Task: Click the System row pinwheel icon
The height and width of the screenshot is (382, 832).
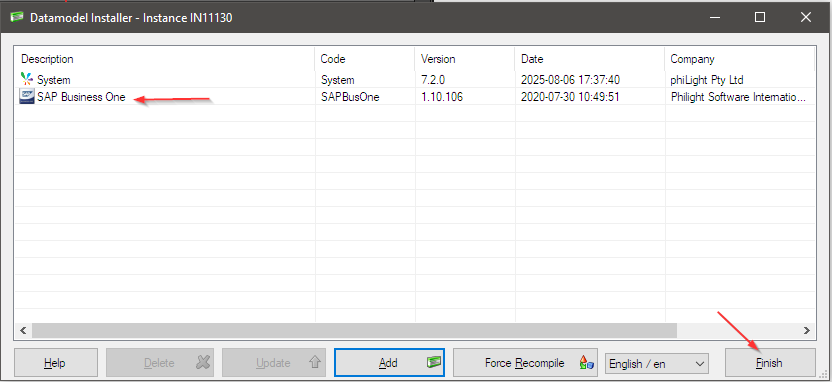Action: pyautogui.click(x=27, y=80)
